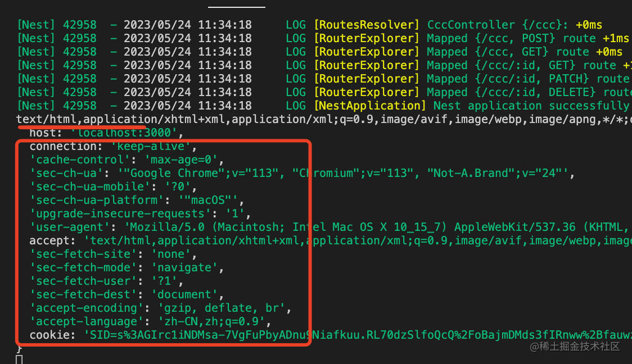The width and height of the screenshot is (632, 364).
Task: Click the 'gzip, deflate, br' encoding value
Action: click(x=222, y=308)
